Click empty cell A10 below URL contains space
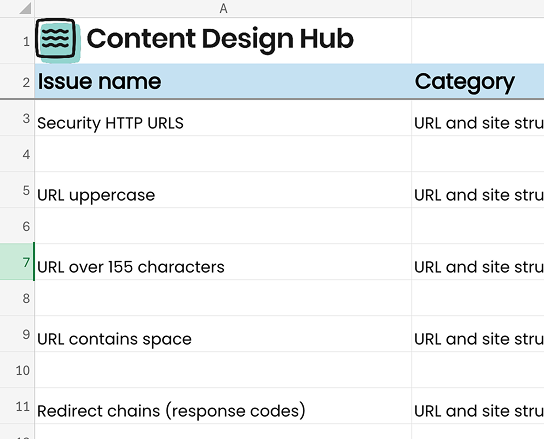Image resolution: width=544 pixels, height=439 pixels. [x=223, y=370]
